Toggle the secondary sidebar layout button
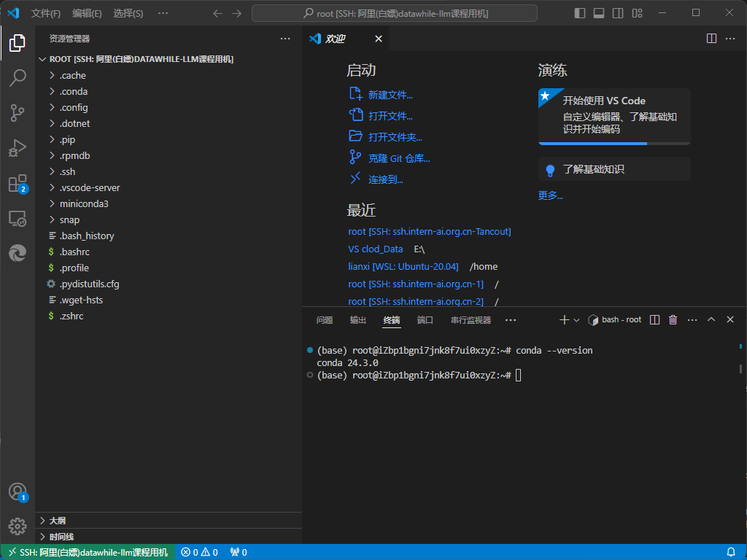This screenshot has width=747, height=560. point(618,13)
